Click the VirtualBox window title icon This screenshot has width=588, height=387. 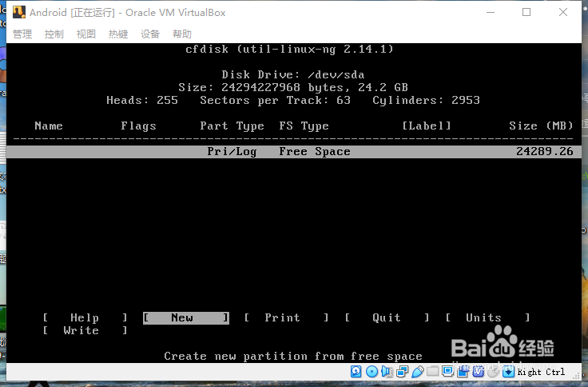[x=19, y=12]
